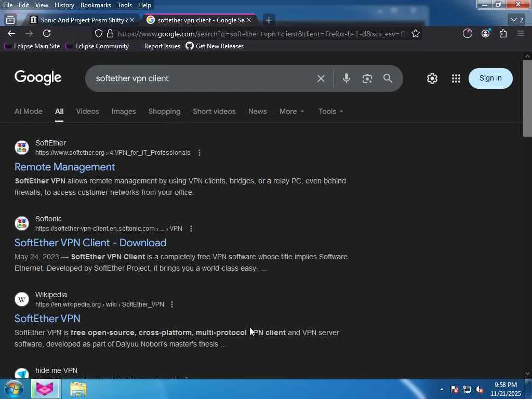
Task: Close the softether vpn client Google tab
Action: [249, 20]
